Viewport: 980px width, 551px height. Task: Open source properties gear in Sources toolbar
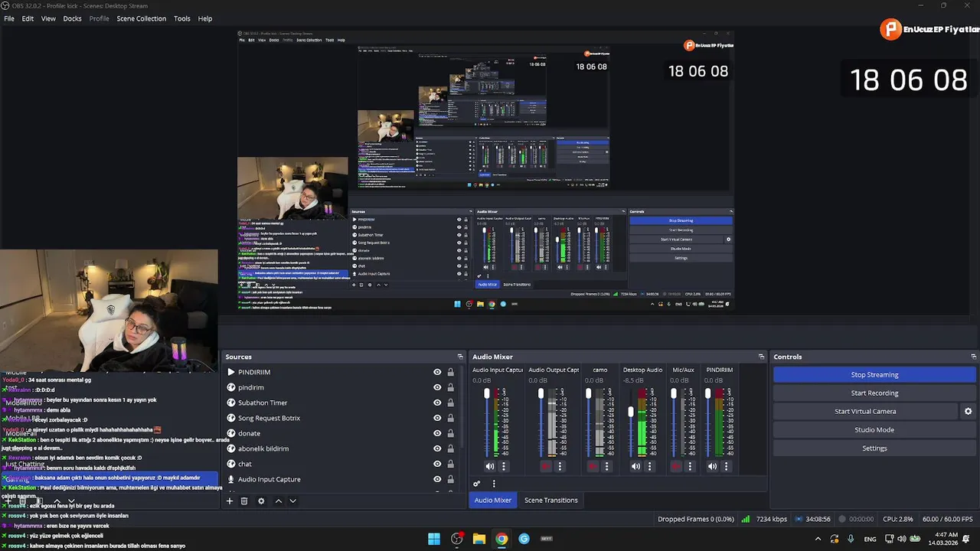pos(261,500)
